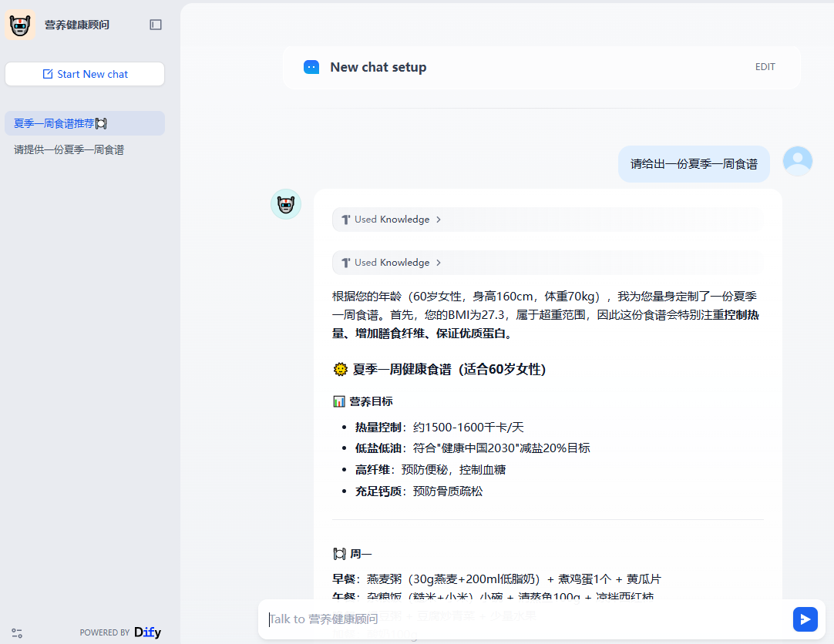The image size is (834, 644).
Task: Click the Start New chat button
Action: (85, 74)
